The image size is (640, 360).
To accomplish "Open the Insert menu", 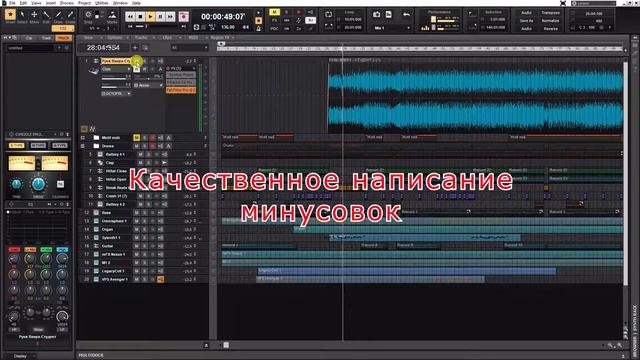I will 51,3.
